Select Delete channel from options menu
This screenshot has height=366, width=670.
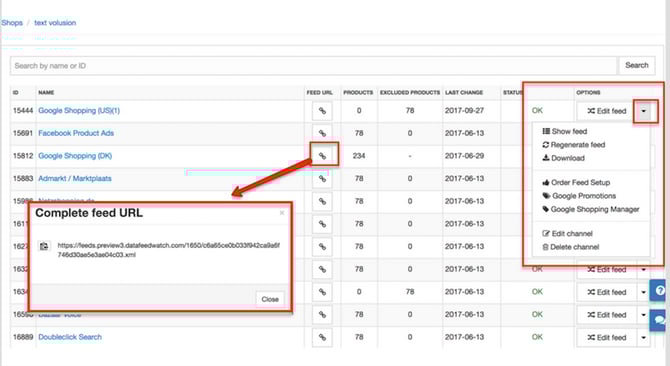click(x=570, y=247)
